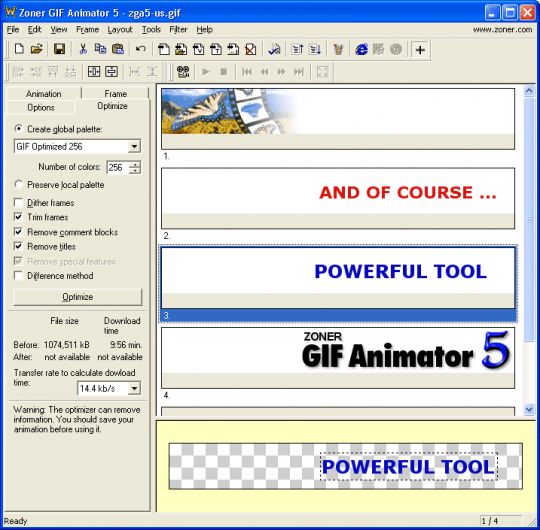This screenshot has height=530, width=540.
Task: Open the Edit menu
Action: [34, 30]
